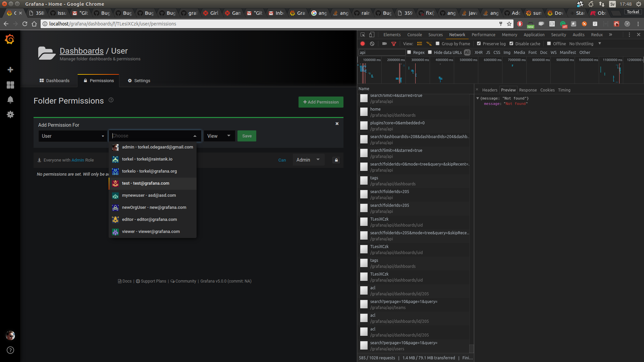Open the Alerting bell sidebar icon
The image size is (644, 362).
pyautogui.click(x=10, y=100)
